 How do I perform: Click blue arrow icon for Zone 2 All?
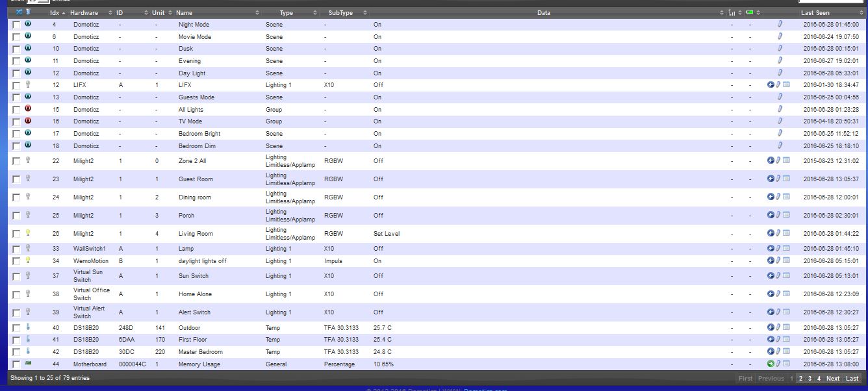pyautogui.click(x=771, y=160)
